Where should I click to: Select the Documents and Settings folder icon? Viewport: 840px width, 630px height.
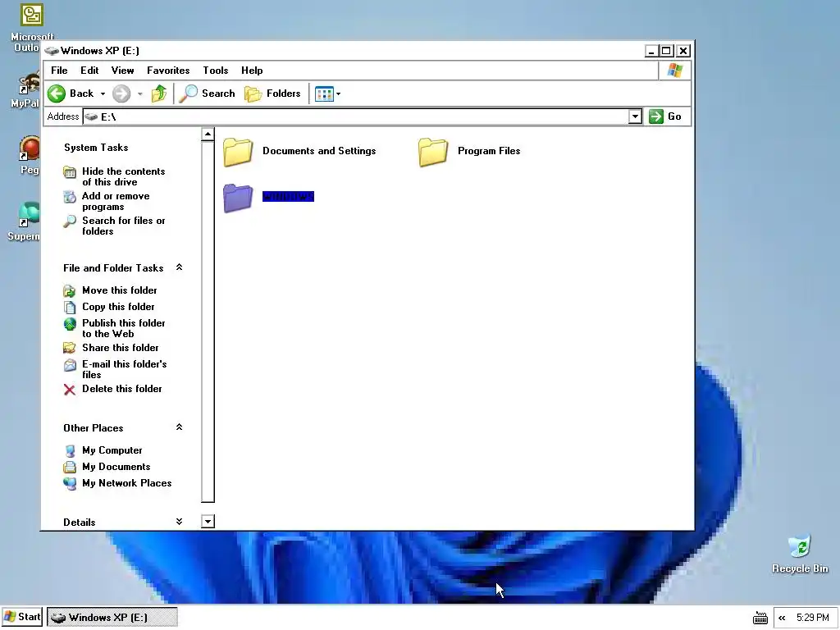(238, 152)
